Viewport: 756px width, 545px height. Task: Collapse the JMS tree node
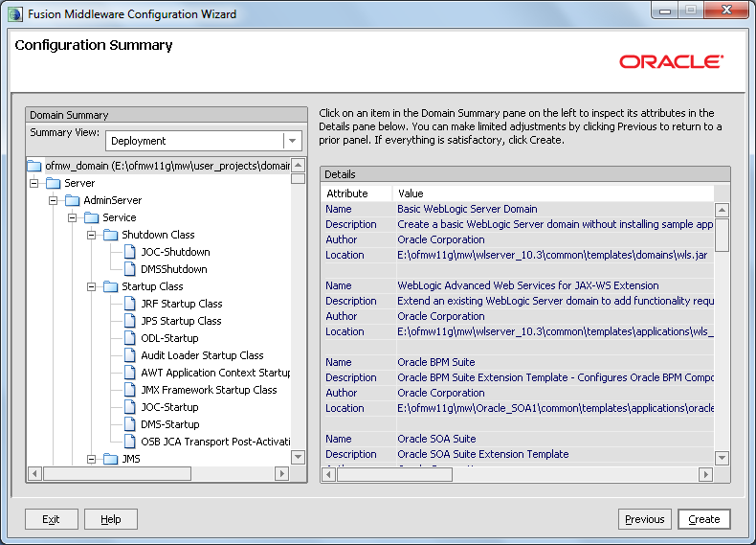coord(91,459)
